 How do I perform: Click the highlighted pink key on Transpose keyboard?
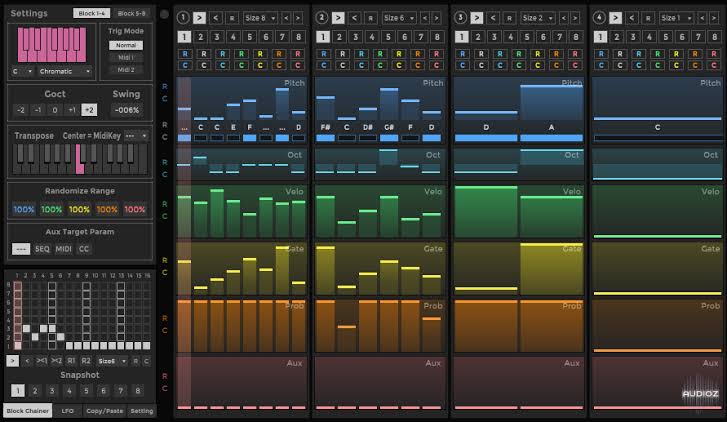[80, 159]
